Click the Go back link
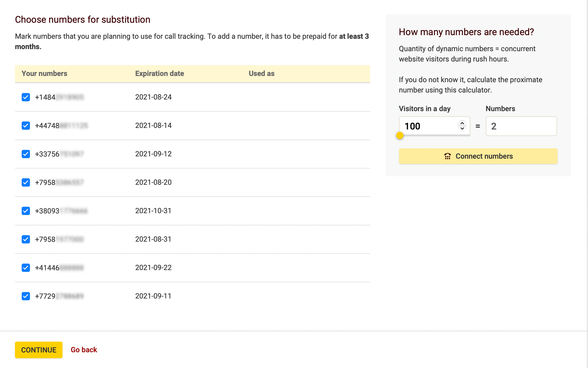Screen dimensions: 588x368 [84, 350]
